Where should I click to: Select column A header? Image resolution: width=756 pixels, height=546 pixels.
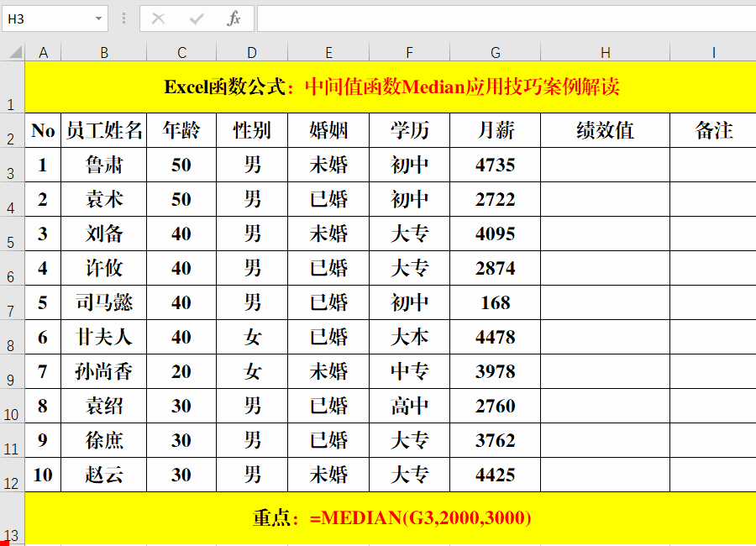(43, 52)
